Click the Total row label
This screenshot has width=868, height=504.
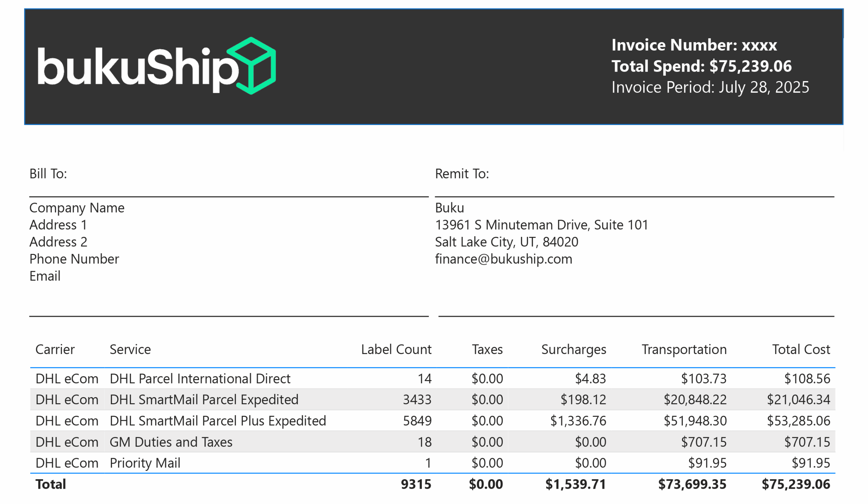coord(51,484)
